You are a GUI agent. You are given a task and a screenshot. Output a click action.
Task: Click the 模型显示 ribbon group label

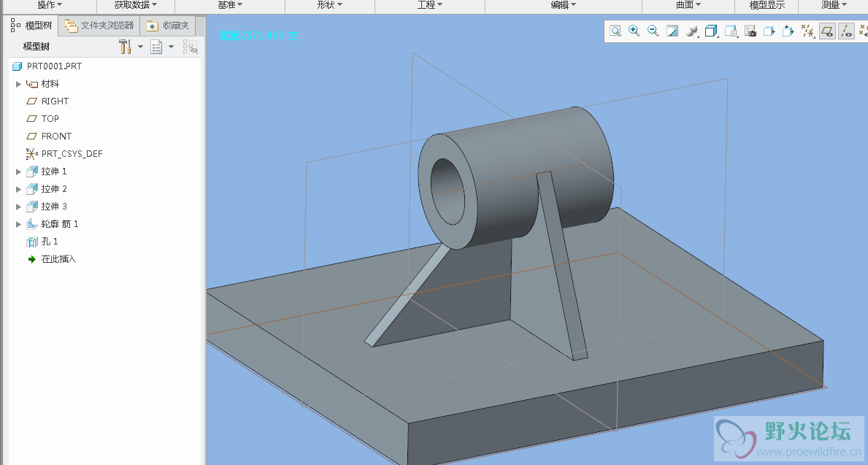point(767,5)
